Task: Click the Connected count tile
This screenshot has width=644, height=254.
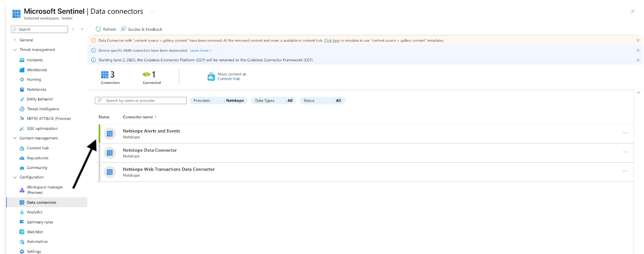Action: click(152, 77)
